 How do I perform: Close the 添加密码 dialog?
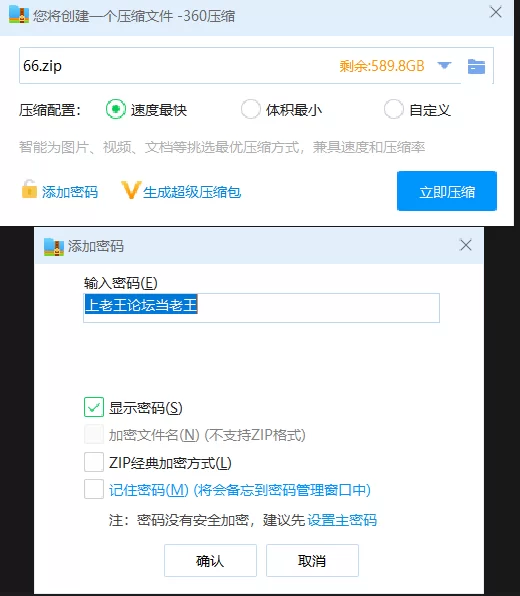point(466,245)
